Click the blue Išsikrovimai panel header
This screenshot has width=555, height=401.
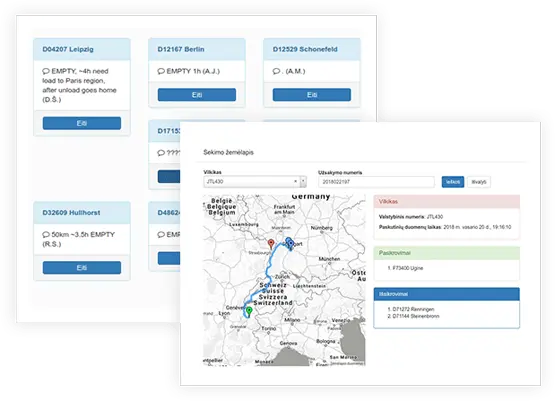coord(447,294)
